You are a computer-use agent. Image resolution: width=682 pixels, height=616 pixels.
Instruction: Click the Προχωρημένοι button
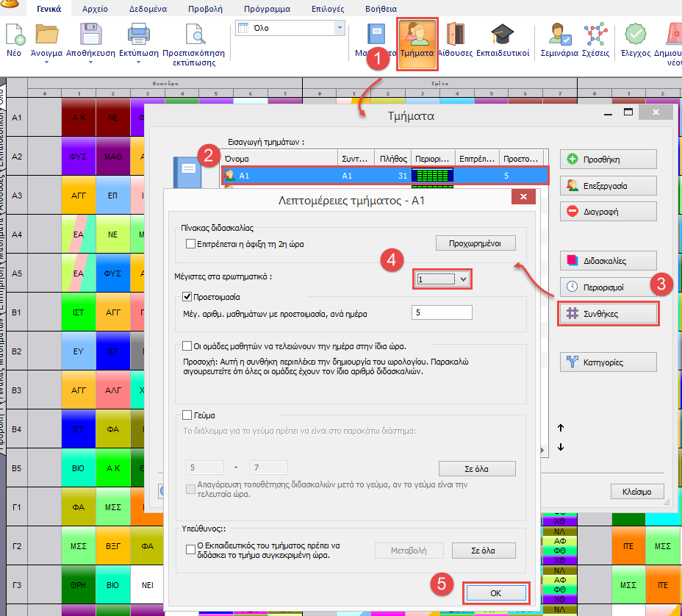pos(475,243)
